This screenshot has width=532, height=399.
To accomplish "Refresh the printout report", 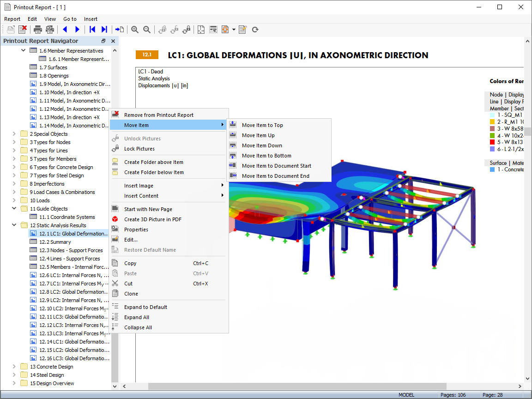I will 255,30.
